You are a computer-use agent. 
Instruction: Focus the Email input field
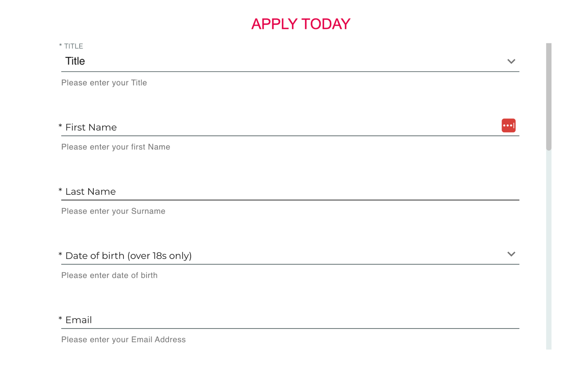click(290, 320)
